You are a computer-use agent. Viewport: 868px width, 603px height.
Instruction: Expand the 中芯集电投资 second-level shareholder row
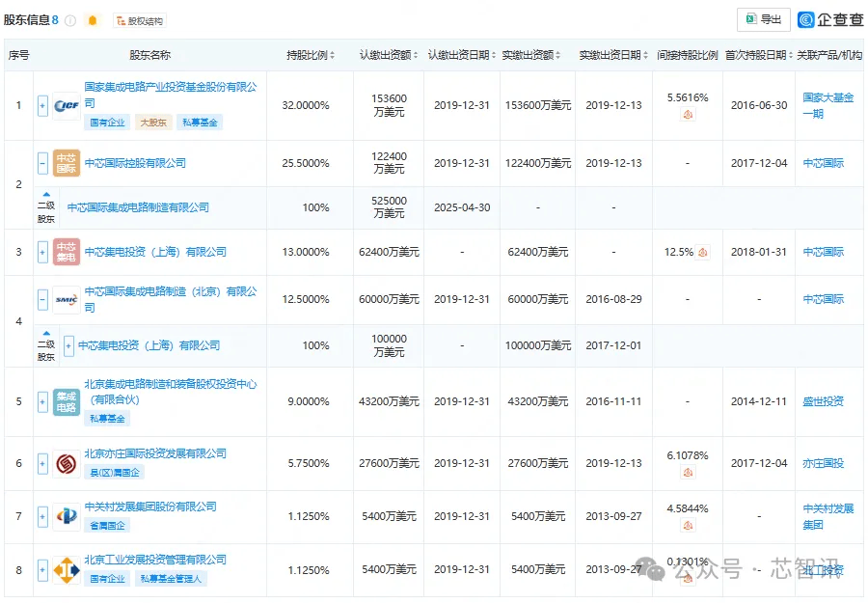point(68,346)
